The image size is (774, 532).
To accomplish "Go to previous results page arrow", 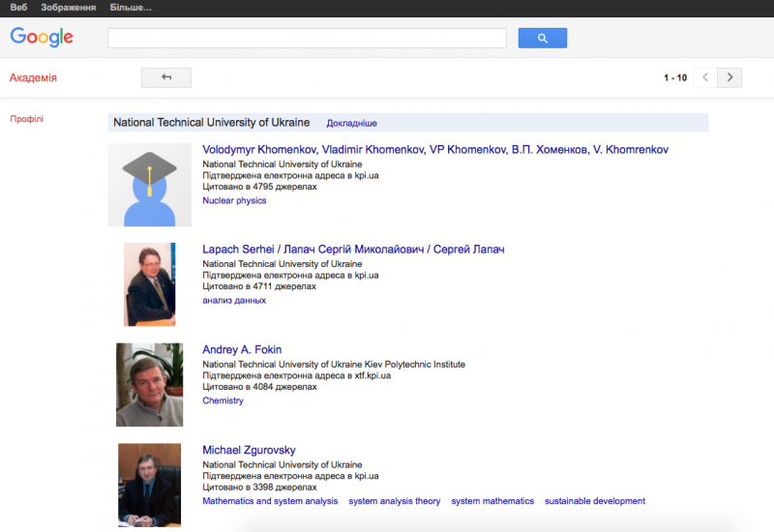I will [x=705, y=77].
